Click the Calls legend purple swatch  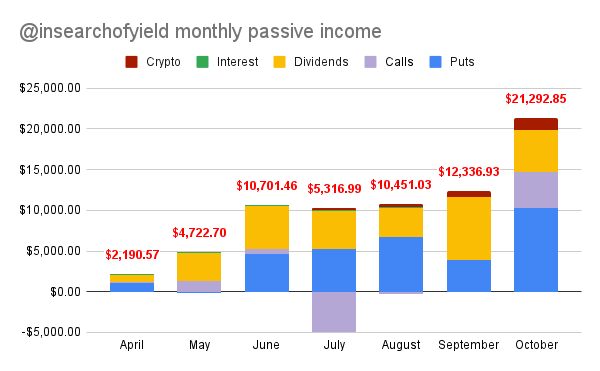pos(370,62)
